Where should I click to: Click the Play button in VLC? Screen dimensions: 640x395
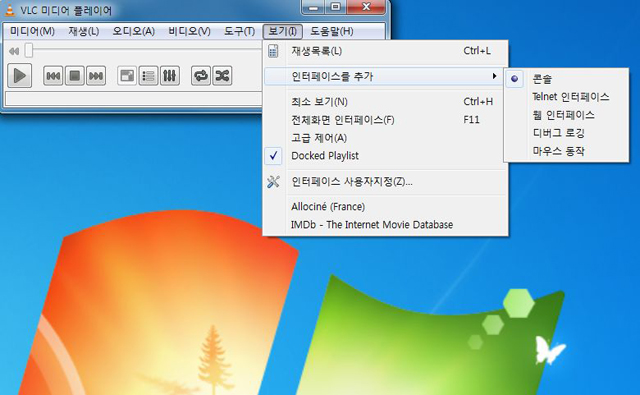click(x=20, y=76)
